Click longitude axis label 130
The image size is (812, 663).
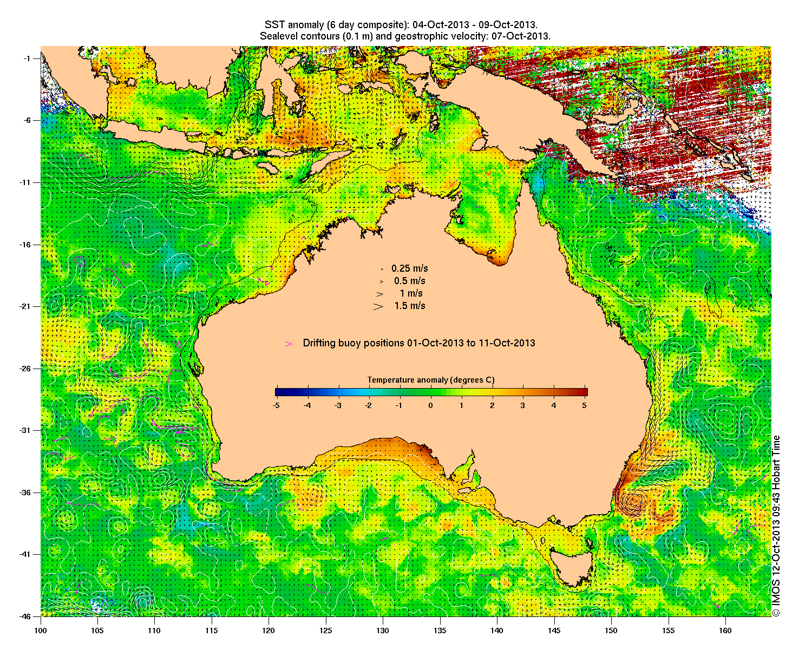tap(383, 631)
